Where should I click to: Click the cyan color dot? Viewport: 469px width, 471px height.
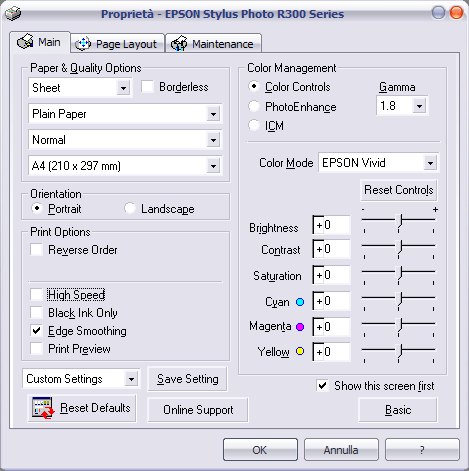click(300, 302)
